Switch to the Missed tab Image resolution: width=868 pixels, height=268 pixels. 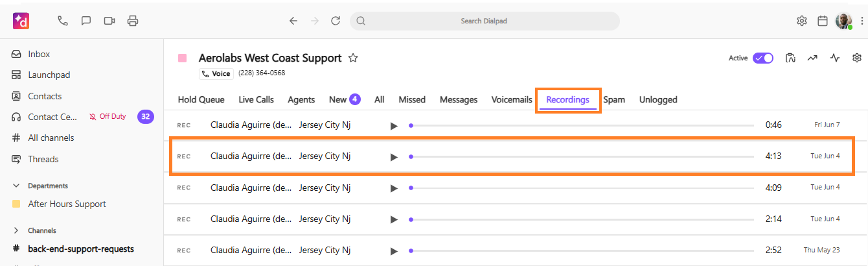412,99
